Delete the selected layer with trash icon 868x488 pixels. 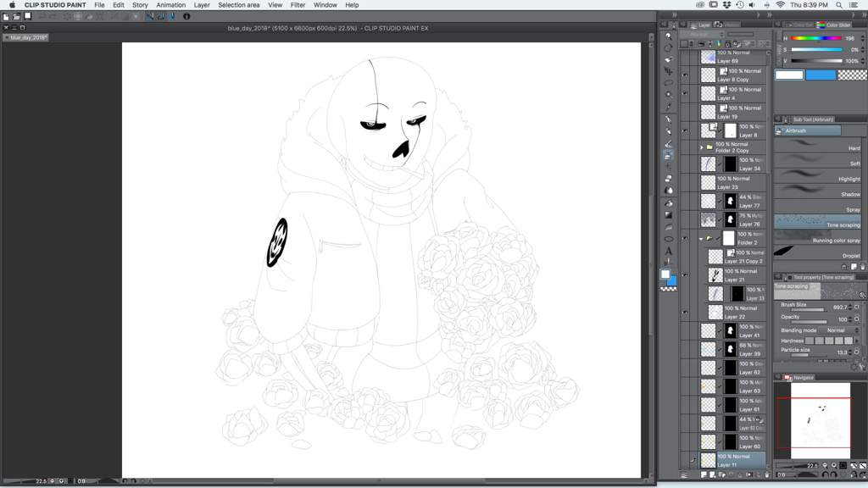click(766, 474)
